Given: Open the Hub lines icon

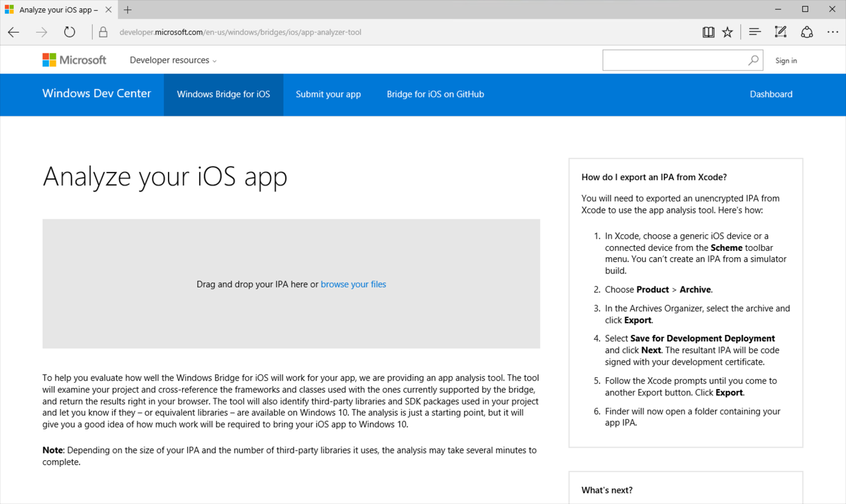Looking at the screenshot, I should 755,32.
